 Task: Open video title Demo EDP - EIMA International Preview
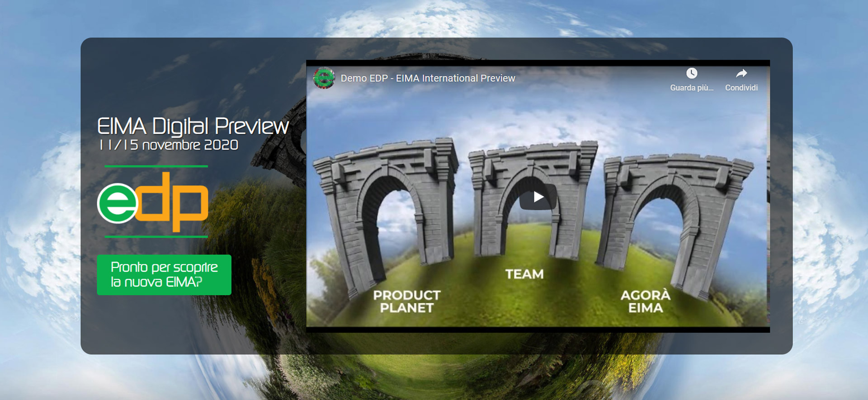coord(428,78)
